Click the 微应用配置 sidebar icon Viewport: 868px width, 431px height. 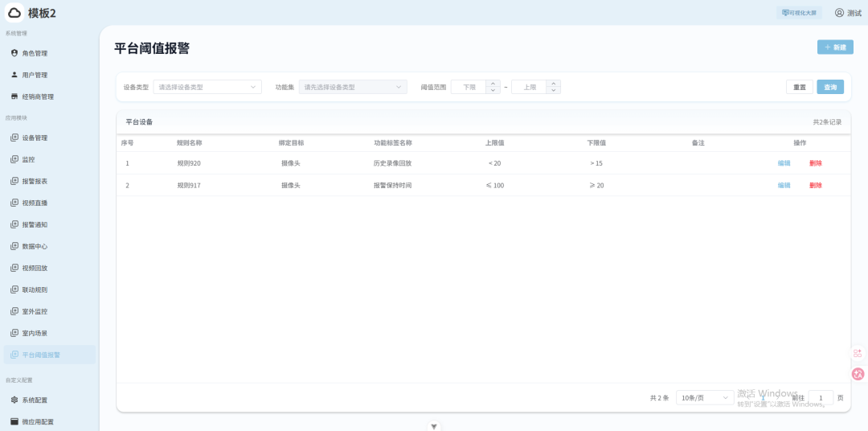coord(14,421)
